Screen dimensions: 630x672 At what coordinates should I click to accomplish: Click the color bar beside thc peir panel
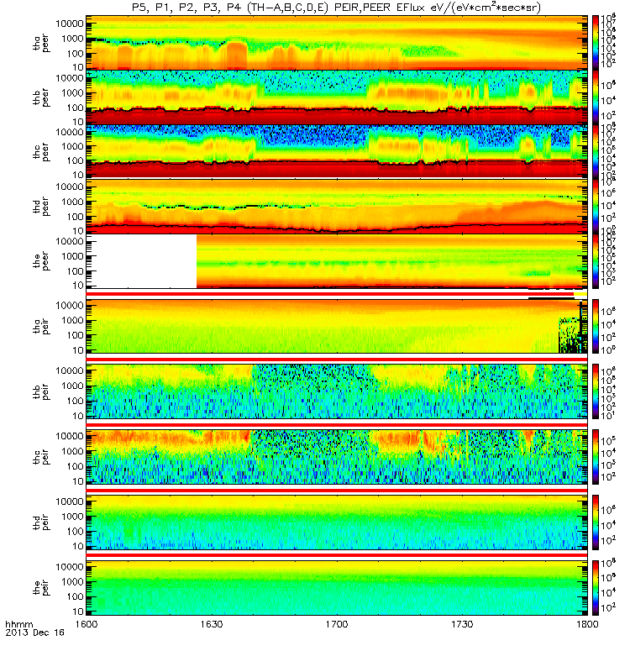[596, 457]
